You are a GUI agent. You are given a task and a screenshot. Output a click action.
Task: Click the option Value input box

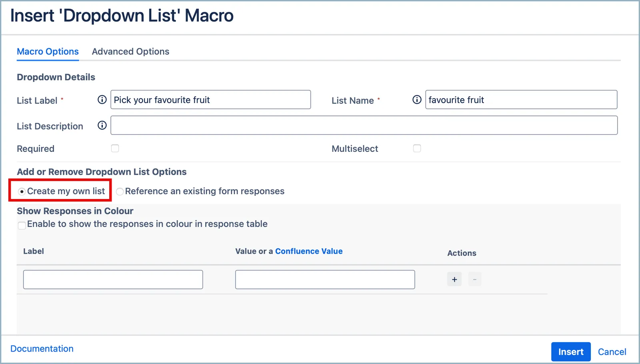click(325, 279)
